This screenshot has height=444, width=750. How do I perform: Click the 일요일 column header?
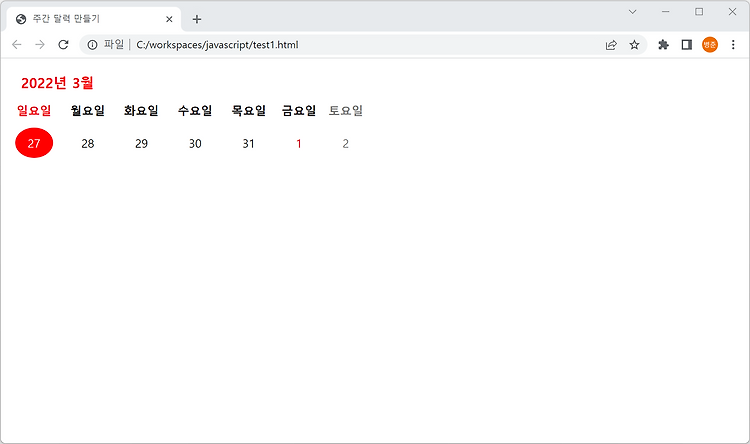click(x=34, y=111)
